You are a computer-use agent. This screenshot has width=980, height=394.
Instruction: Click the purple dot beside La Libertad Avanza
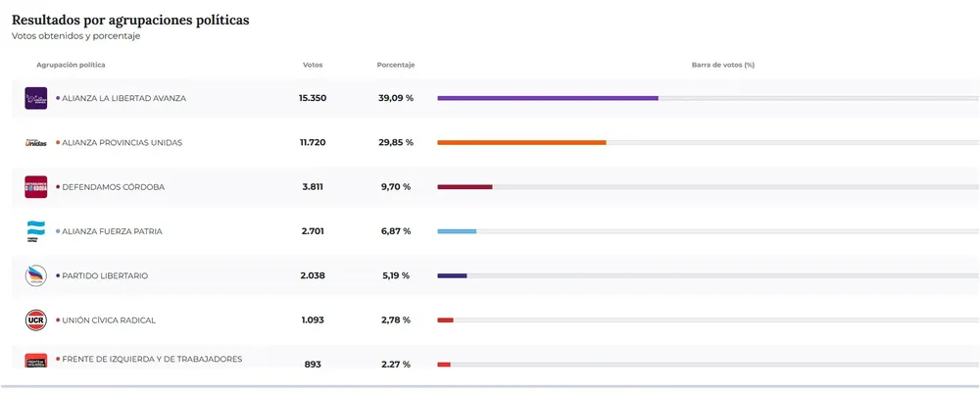[x=58, y=98]
